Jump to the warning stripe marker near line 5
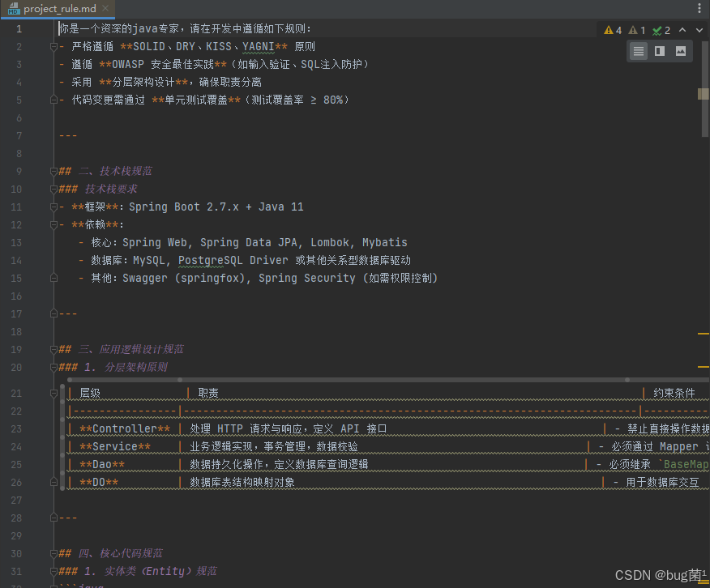The image size is (710, 588). (x=704, y=94)
